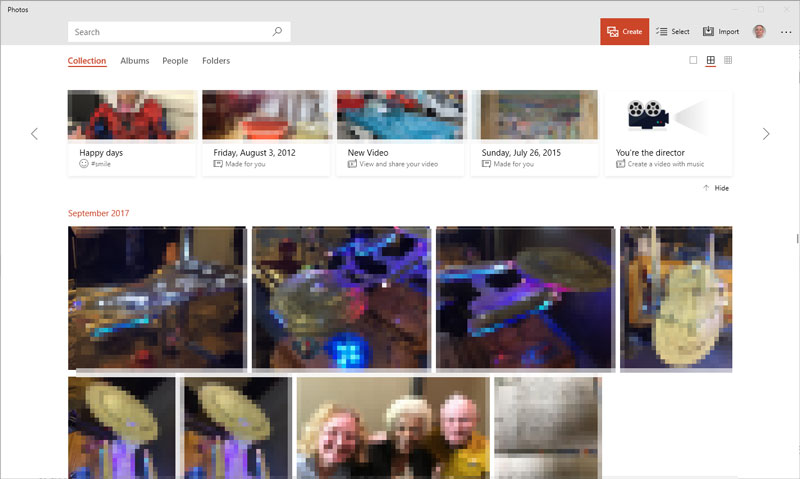
Task: Switch to large single-square view
Action: pyautogui.click(x=693, y=61)
